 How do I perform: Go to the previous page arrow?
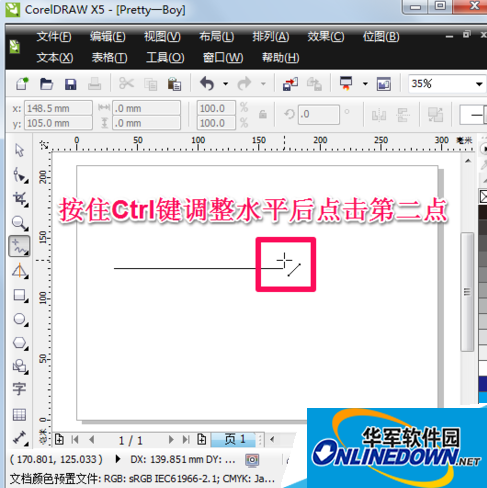coord(92,440)
